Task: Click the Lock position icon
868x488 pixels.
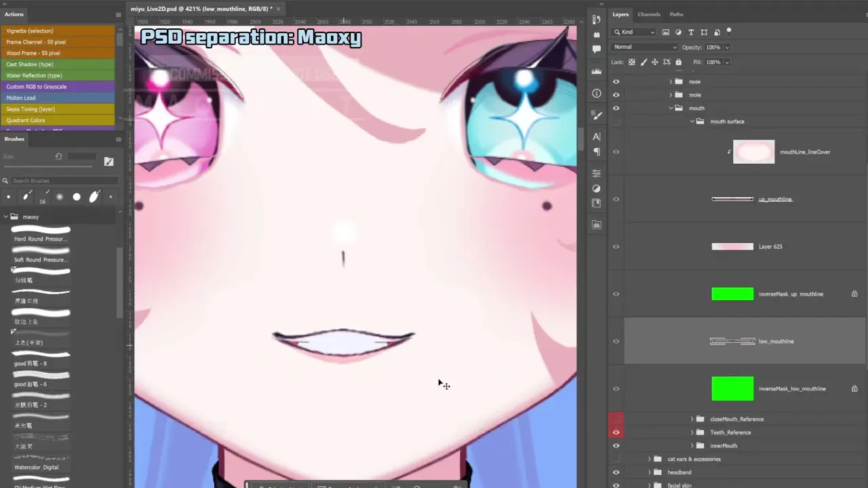Action: tap(655, 62)
